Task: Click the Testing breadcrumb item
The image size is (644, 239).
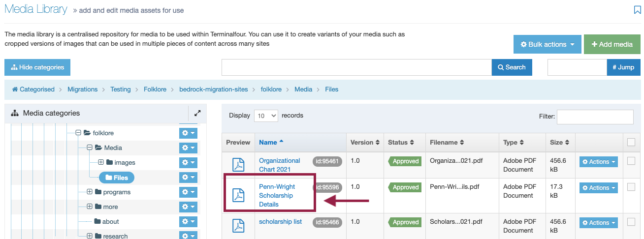Action: pyautogui.click(x=121, y=89)
